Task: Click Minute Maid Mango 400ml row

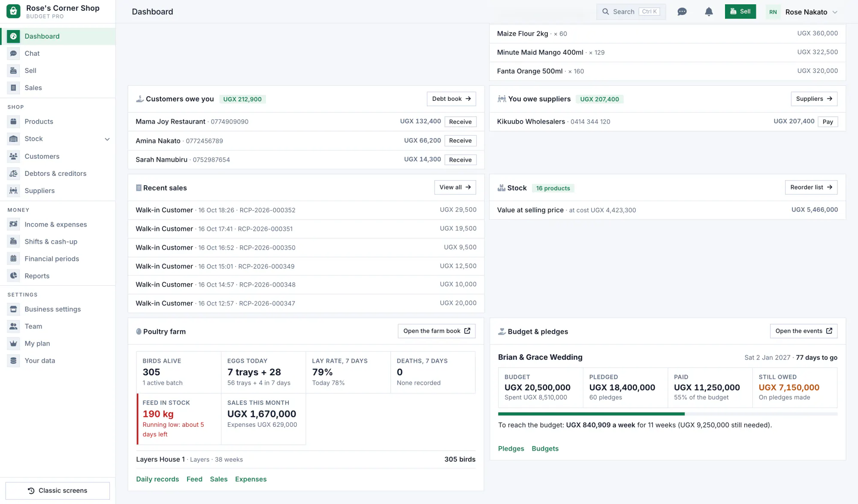Action: pos(667,52)
